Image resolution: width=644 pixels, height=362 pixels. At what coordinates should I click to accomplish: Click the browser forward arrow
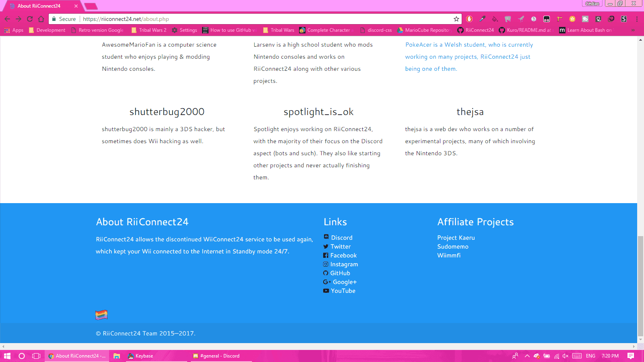tap(19, 19)
